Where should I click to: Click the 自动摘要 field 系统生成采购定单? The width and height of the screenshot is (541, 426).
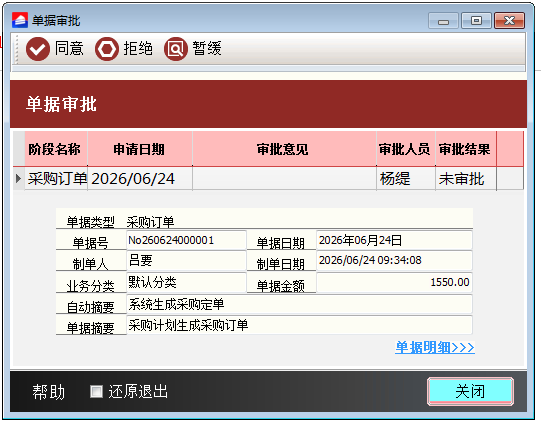[299, 304]
